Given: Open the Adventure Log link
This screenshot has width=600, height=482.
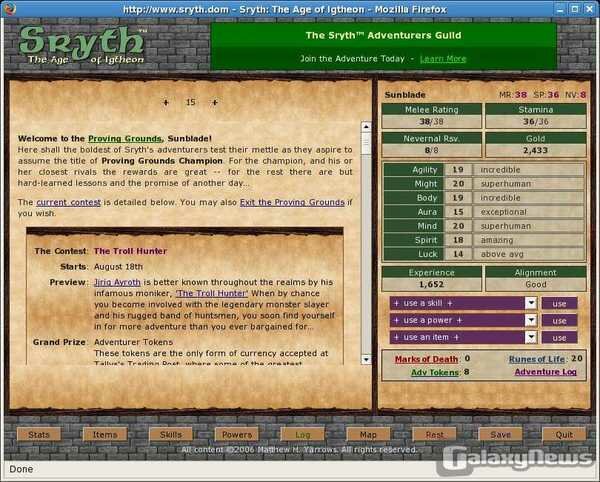Looking at the screenshot, I should (x=545, y=372).
